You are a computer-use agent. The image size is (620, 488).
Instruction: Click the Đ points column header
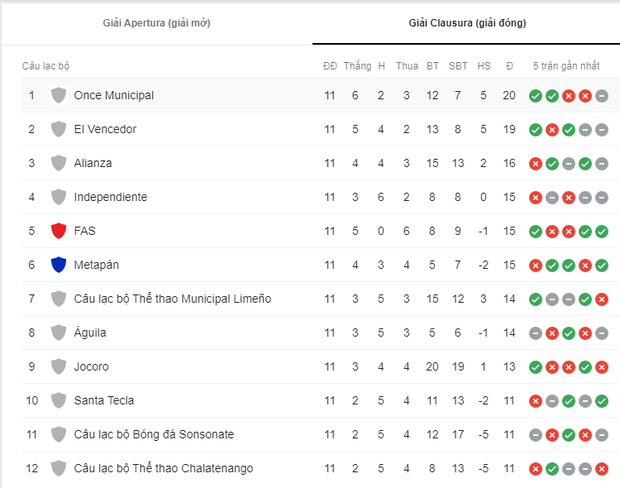(x=510, y=66)
